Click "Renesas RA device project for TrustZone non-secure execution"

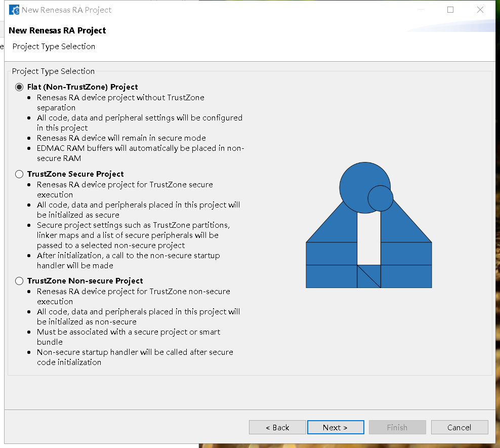click(133, 297)
